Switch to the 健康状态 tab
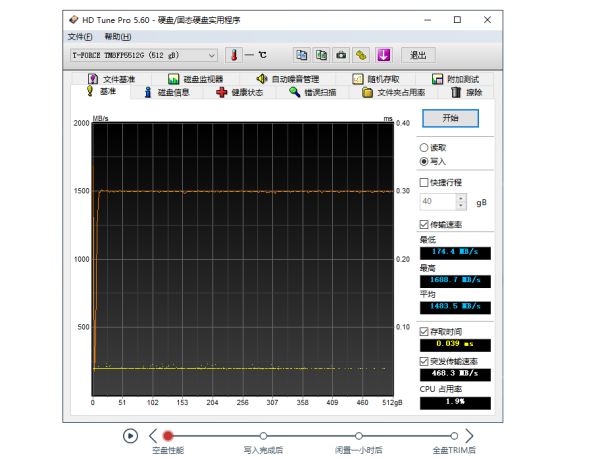 (240, 92)
